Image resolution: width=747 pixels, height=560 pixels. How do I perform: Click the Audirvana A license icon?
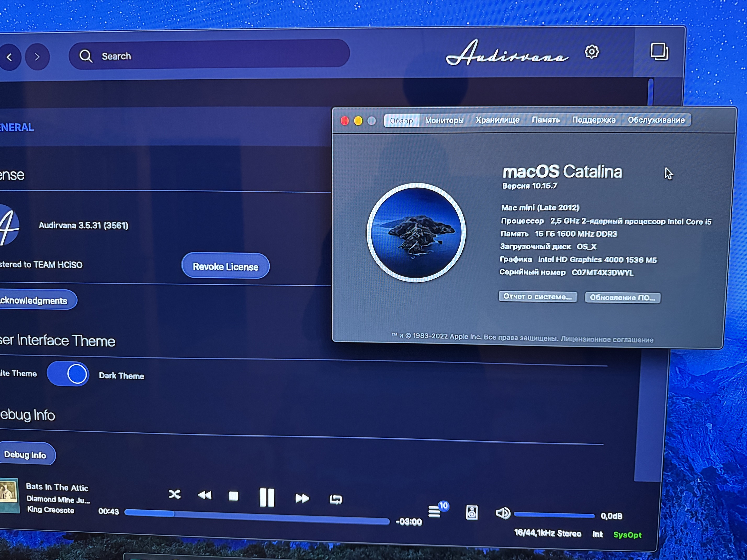click(x=9, y=225)
